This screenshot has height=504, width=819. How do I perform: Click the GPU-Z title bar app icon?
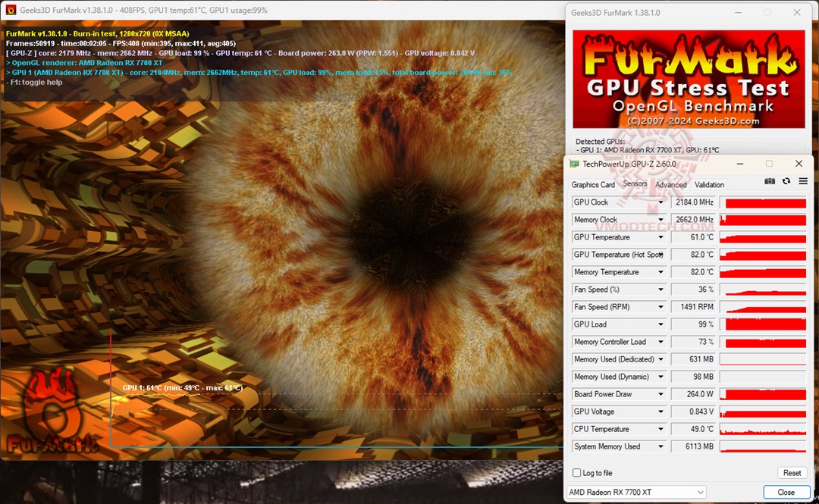point(574,164)
